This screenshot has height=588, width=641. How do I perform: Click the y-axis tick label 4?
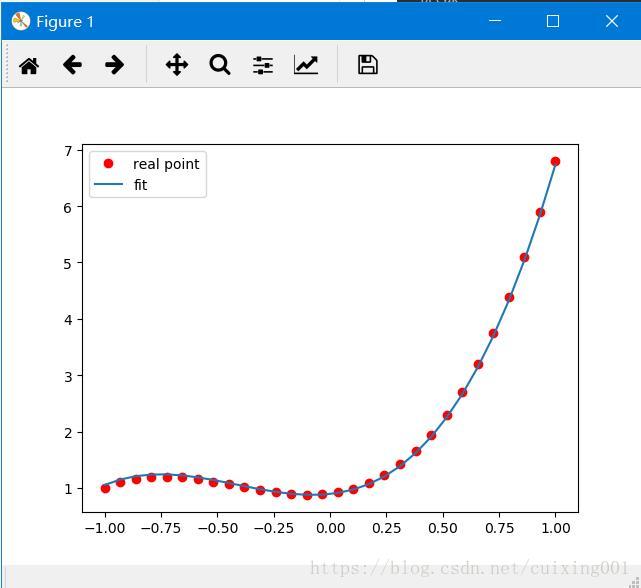(x=68, y=320)
